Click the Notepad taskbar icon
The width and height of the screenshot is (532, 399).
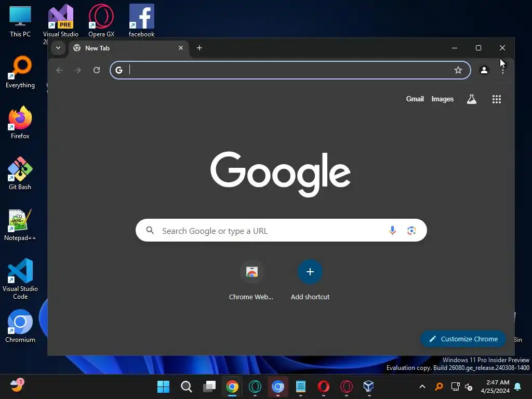point(301,387)
